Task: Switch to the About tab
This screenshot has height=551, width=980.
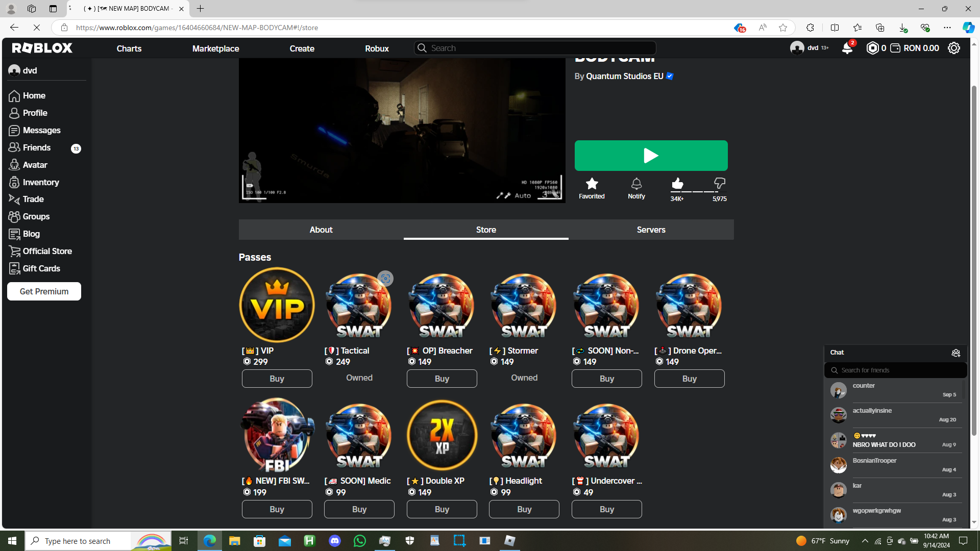Action: point(321,230)
